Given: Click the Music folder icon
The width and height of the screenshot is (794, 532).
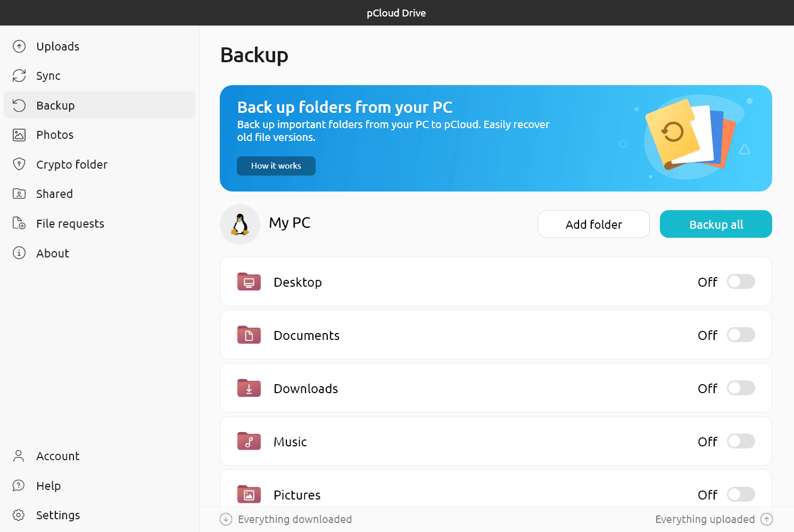Looking at the screenshot, I should (x=249, y=441).
